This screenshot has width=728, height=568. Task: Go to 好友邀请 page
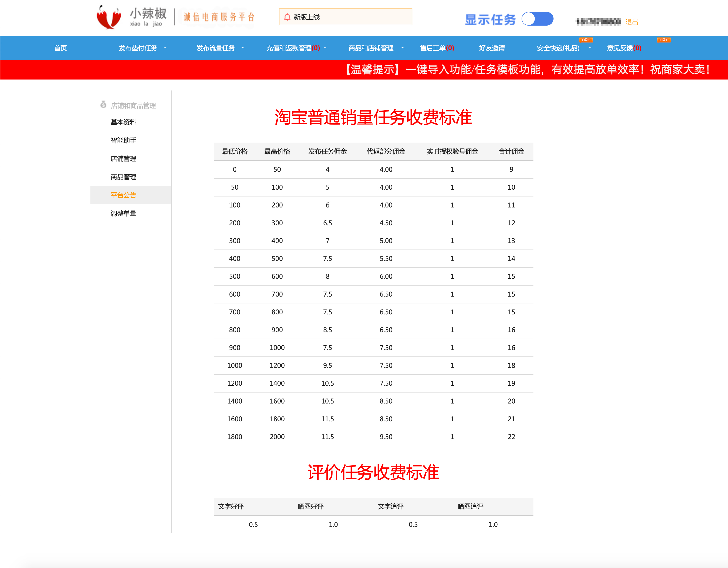tap(492, 48)
